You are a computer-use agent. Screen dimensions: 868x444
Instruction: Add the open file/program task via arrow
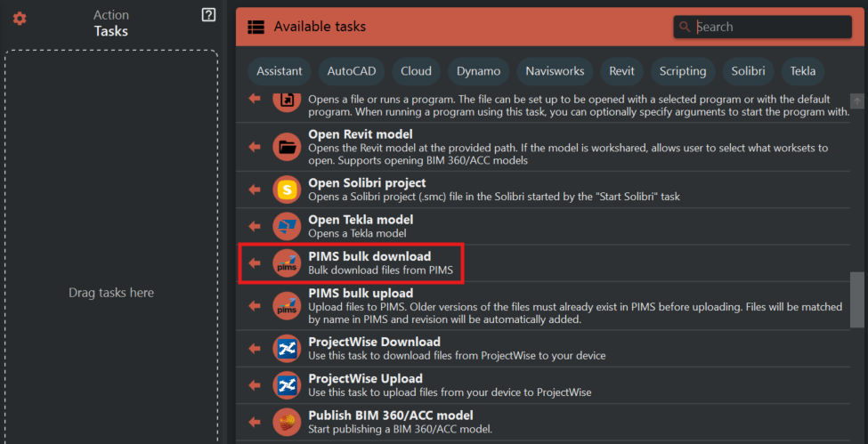[x=255, y=99]
